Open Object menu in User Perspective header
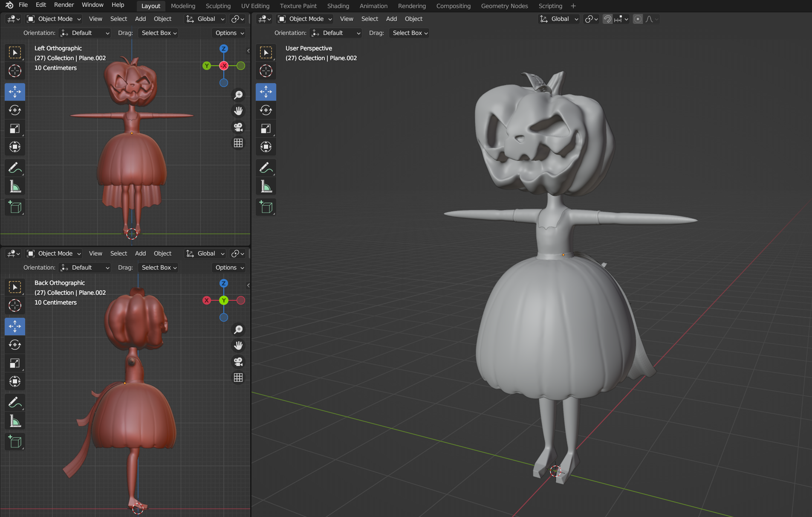The width and height of the screenshot is (812, 517). click(413, 19)
